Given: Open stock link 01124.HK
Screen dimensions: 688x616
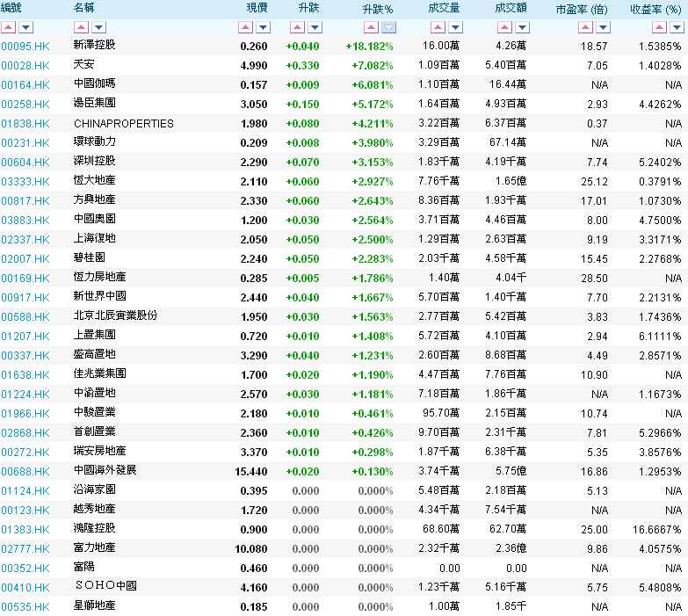Looking at the screenshot, I should (x=25, y=490).
